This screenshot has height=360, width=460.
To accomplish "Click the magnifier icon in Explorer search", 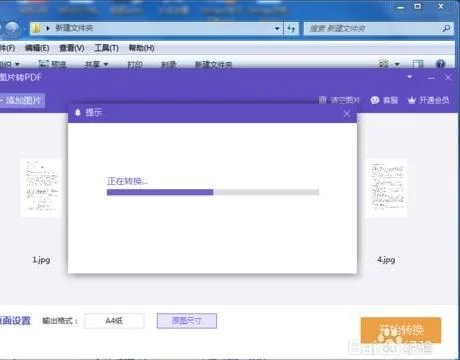I will click(446, 29).
